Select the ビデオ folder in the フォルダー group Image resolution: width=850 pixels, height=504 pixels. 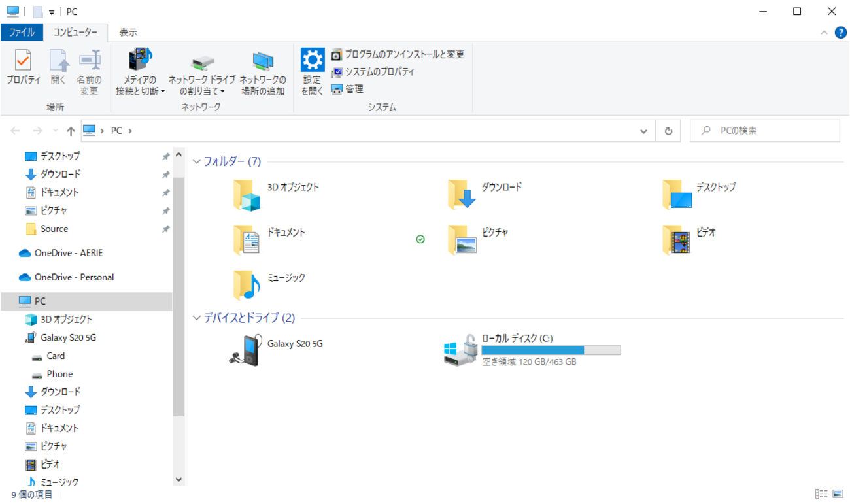pos(689,239)
